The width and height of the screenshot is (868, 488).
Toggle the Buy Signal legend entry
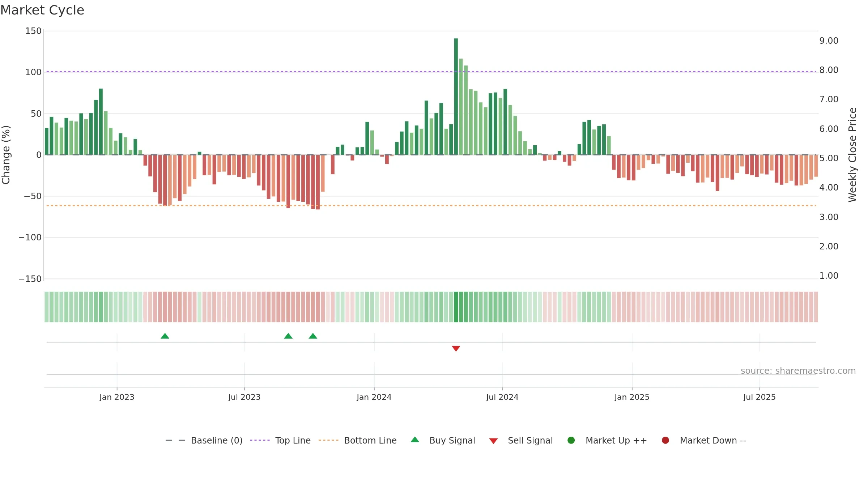click(443, 440)
